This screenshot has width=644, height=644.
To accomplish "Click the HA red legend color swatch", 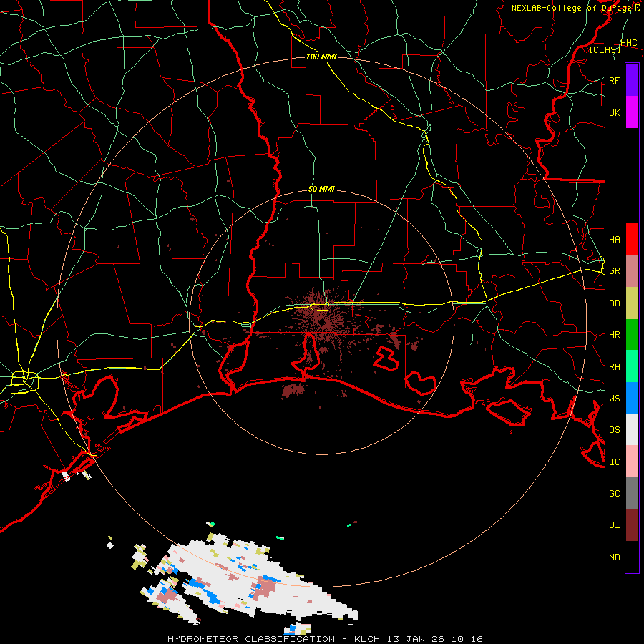I will 632,239.
